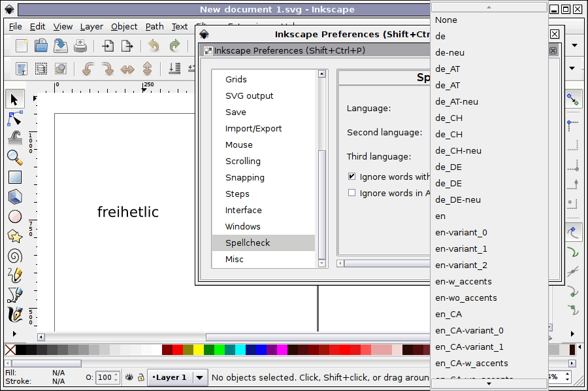The image size is (588, 391).
Task: Select the Pen Bezier tool
Action: [x=14, y=295]
